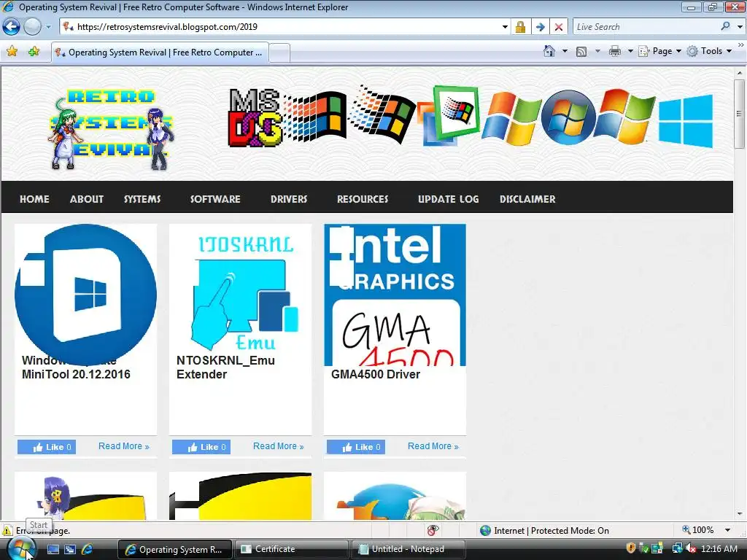Image resolution: width=747 pixels, height=560 pixels.
Task: Click Read More under MiniTool post
Action: tap(124, 446)
